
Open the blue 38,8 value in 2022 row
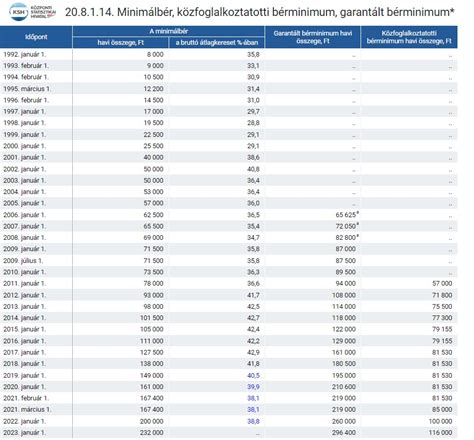(x=253, y=421)
